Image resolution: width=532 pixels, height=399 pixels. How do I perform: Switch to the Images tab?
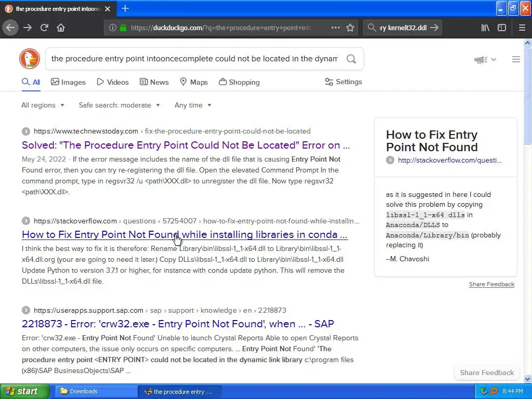coord(68,82)
